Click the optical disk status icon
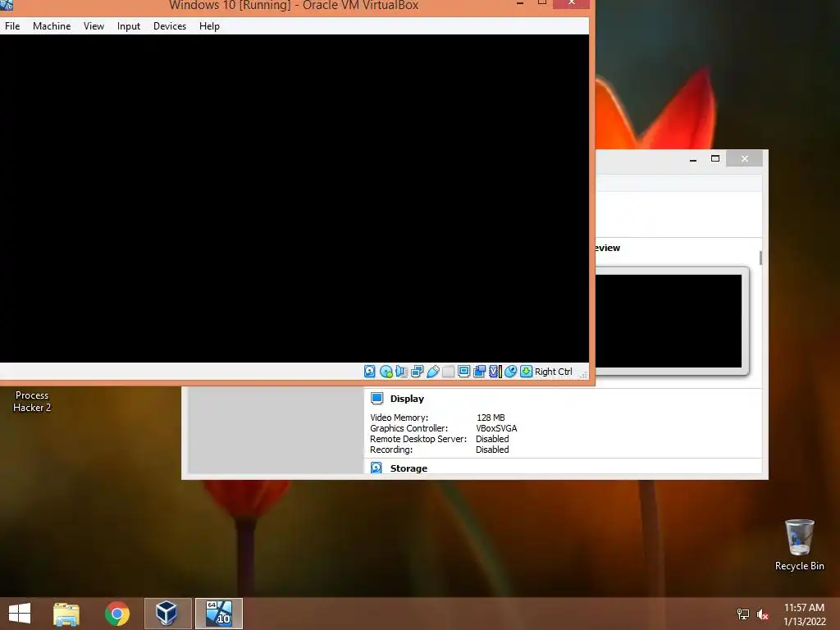 point(386,372)
